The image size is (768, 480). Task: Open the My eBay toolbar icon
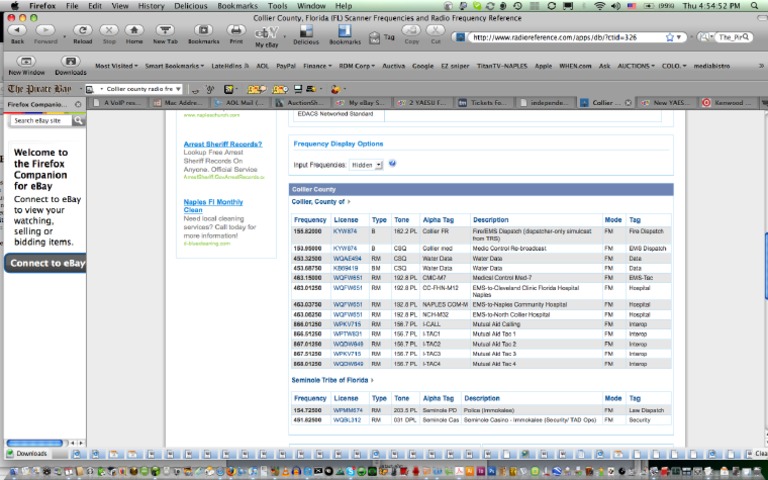tap(267, 33)
